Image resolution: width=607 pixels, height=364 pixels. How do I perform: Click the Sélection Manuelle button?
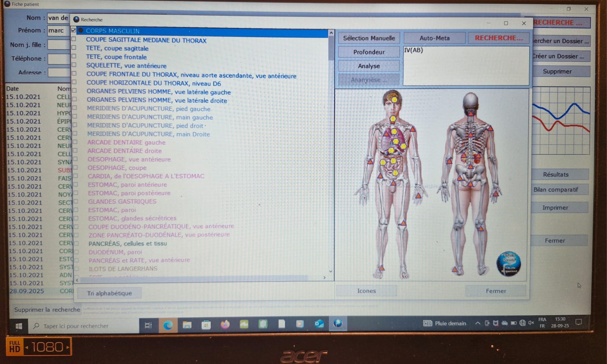point(369,38)
